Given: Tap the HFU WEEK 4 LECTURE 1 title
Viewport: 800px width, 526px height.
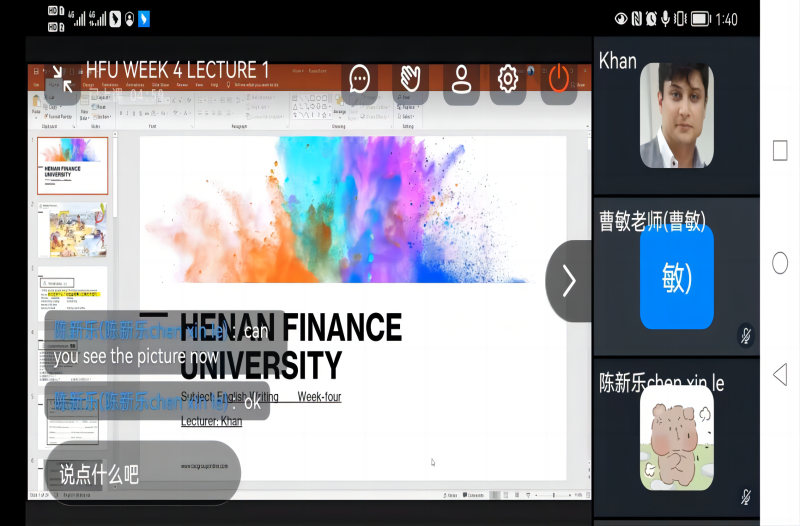Looking at the screenshot, I should point(177,70).
